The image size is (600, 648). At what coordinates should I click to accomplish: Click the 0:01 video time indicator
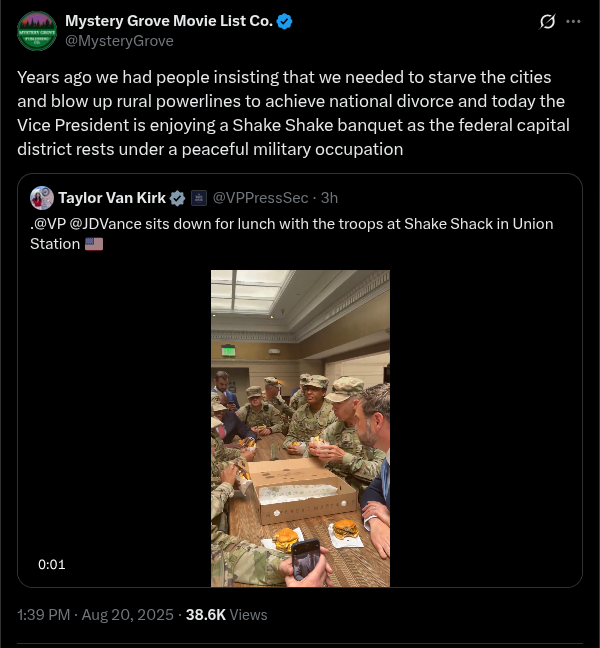52,564
